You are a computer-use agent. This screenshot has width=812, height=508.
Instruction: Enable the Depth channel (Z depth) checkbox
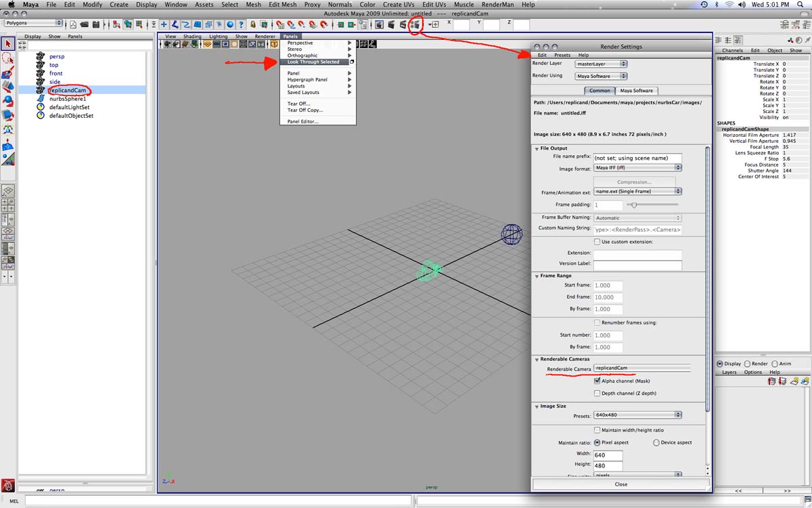[597, 393]
